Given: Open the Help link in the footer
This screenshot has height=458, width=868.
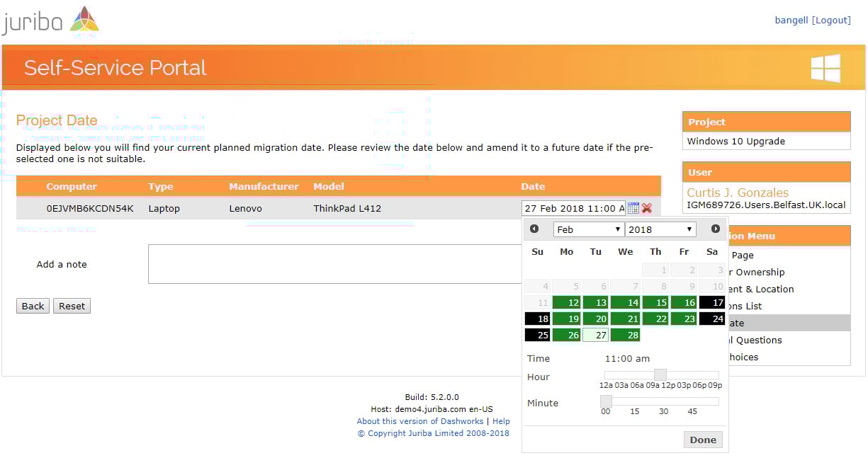Looking at the screenshot, I should pos(501,421).
